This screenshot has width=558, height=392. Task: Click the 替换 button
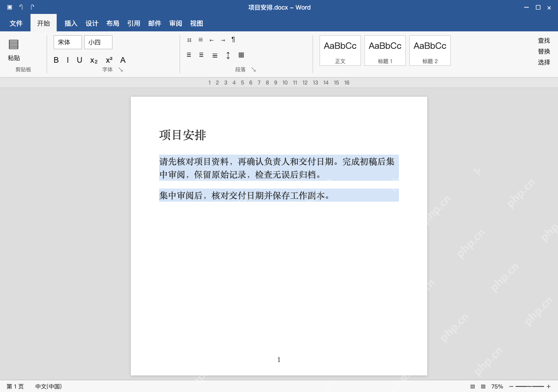coord(544,51)
